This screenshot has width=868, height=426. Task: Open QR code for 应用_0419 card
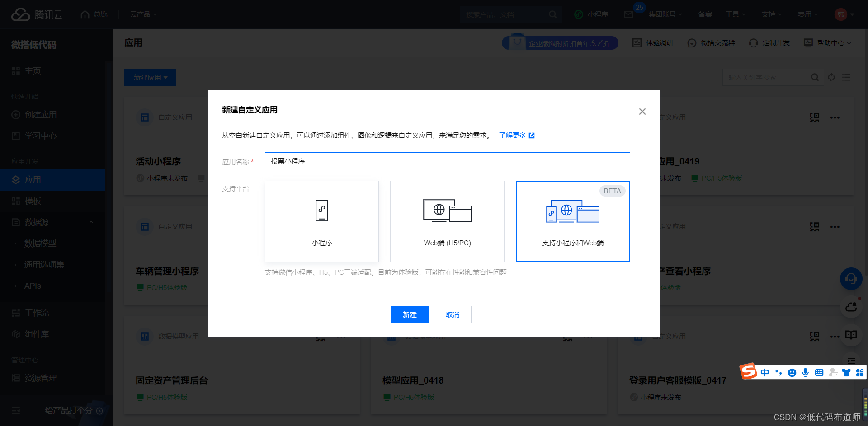pyautogui.click(x=814, y=117)
